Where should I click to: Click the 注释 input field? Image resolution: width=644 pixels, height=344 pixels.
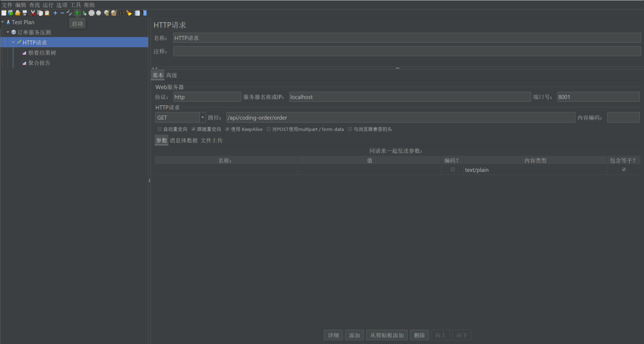[x=407, y=51]
